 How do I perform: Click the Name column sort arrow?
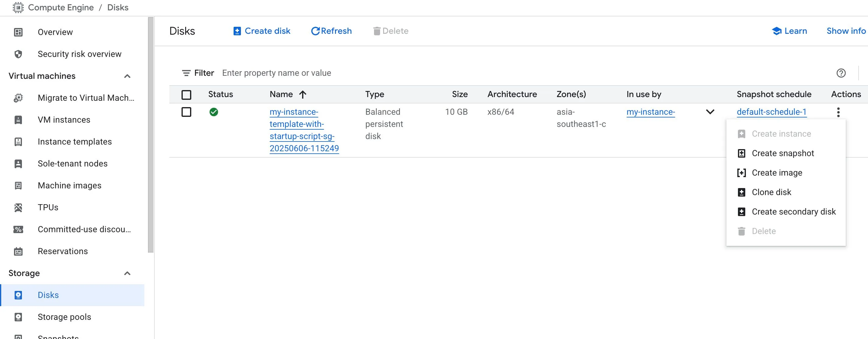[303, 95]
